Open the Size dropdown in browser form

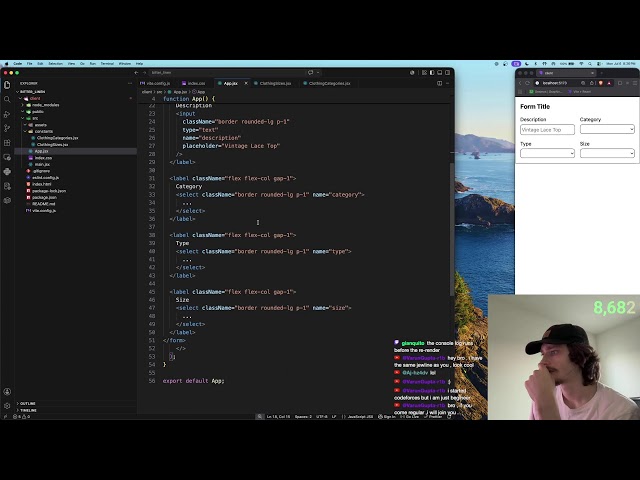click(607, 153)
